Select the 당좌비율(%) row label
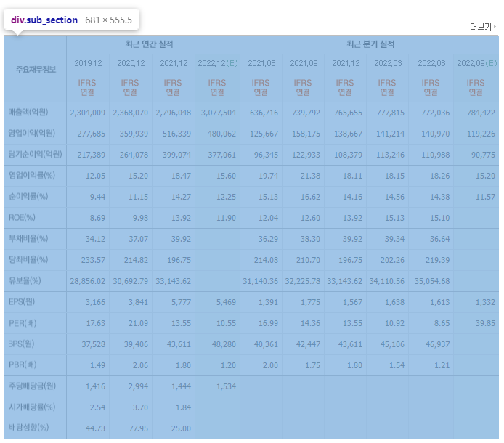504x443 pixels. tap(28, 259)
